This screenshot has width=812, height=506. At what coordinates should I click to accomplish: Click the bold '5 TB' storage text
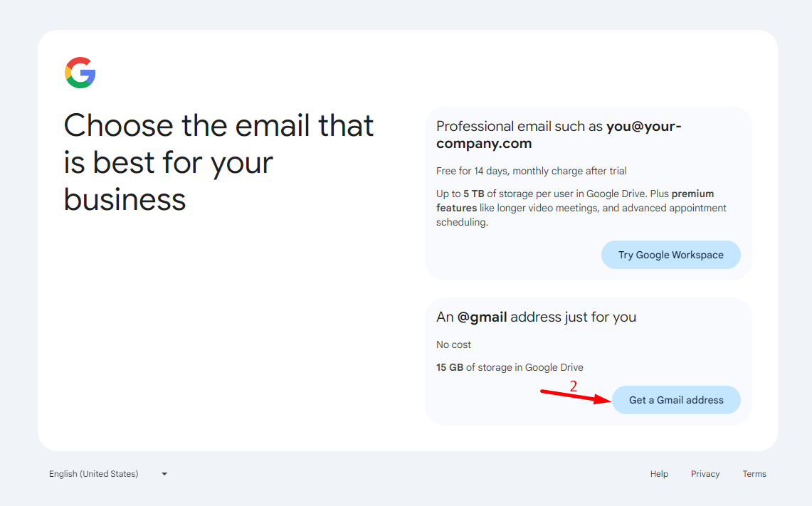tap(474, 194)
